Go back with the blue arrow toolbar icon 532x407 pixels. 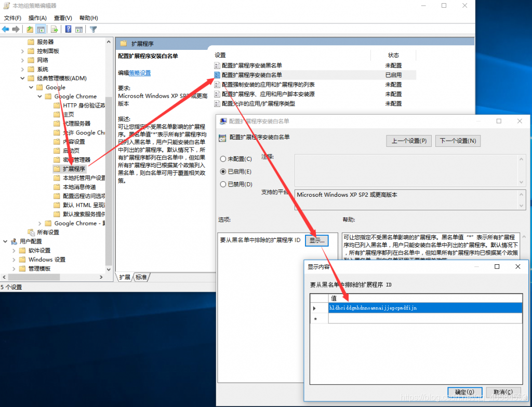click(5, 30)
